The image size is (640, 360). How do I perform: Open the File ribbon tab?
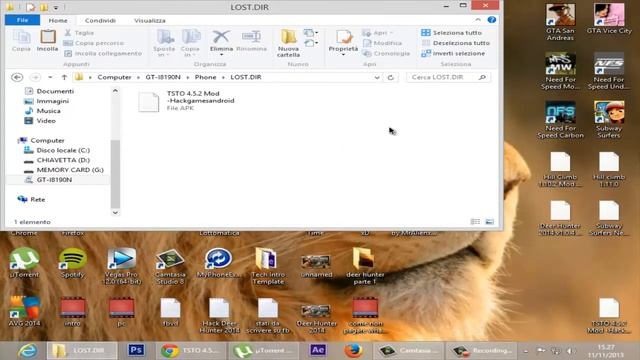click(22, 20)
